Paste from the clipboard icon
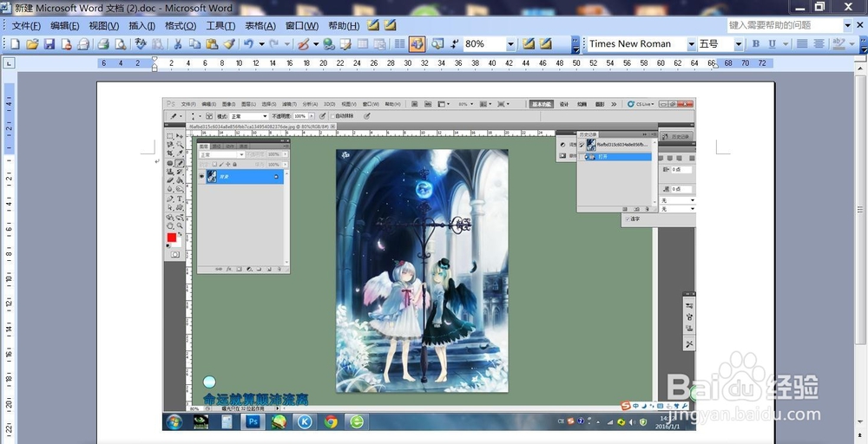Screen dimensions: 868x444 [212, 44]
